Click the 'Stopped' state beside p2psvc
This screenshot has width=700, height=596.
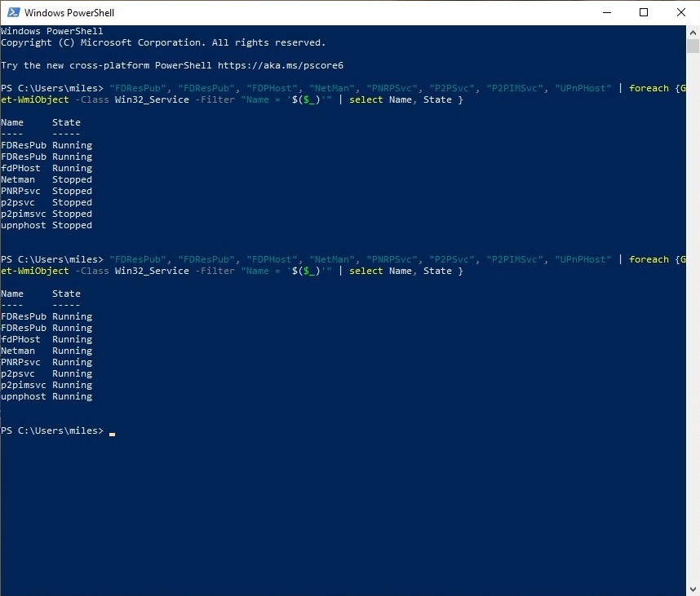pyautogui.click(x=72, y=202)
